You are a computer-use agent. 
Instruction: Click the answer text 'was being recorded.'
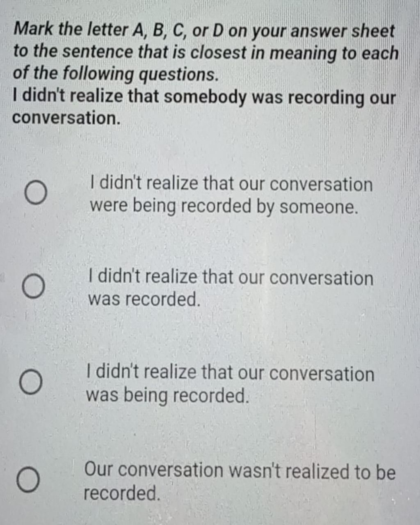tap(167, 395)
